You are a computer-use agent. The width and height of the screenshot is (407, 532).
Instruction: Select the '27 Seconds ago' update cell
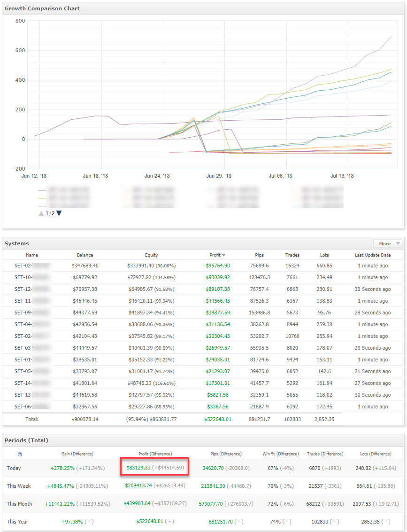(x=372, y=383)
